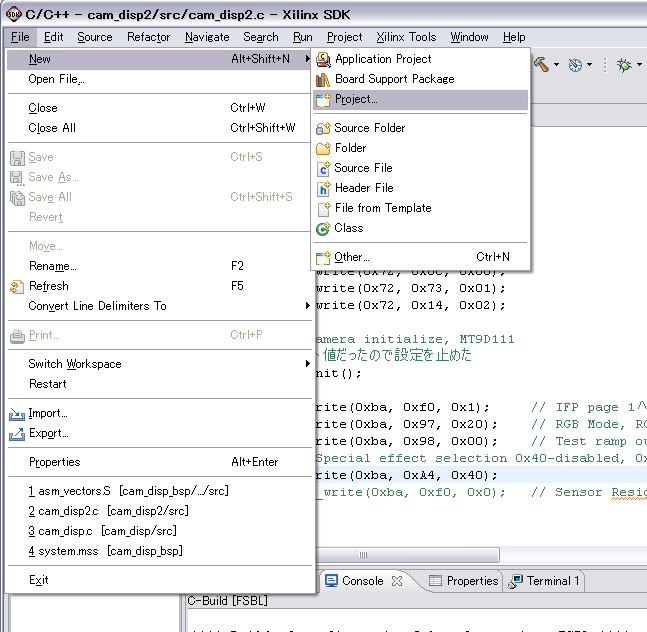Viewport: 647px width, 632px height.
Task: Click the Other... wizard icon
Action: click(x=323, y=257)
